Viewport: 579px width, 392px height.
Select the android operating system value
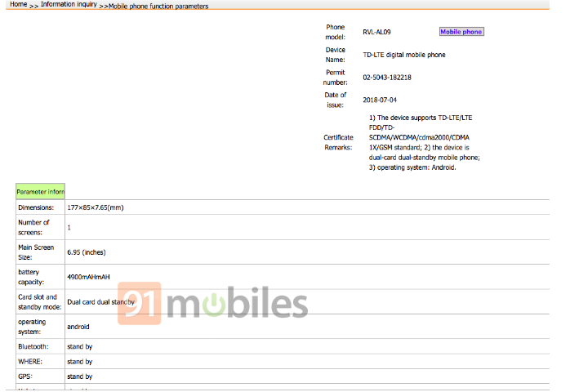tap(78, 327)
